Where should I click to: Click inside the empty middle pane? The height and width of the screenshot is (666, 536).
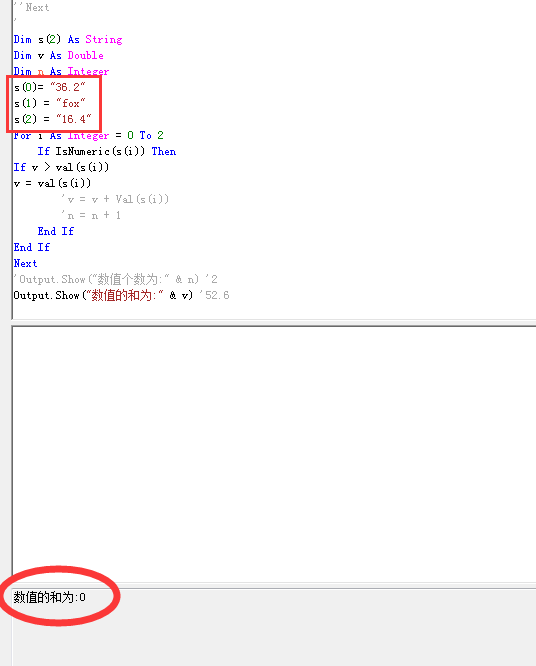[274, 454]
